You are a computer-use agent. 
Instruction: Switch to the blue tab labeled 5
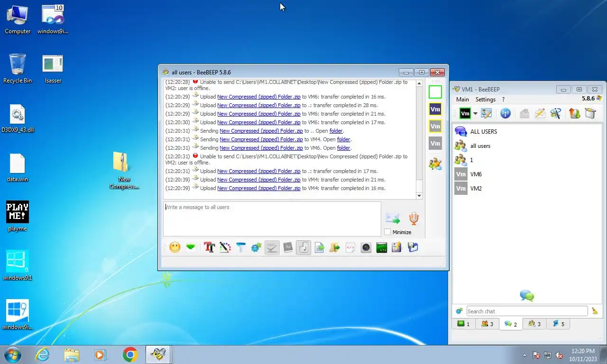(x=559, y=324)
